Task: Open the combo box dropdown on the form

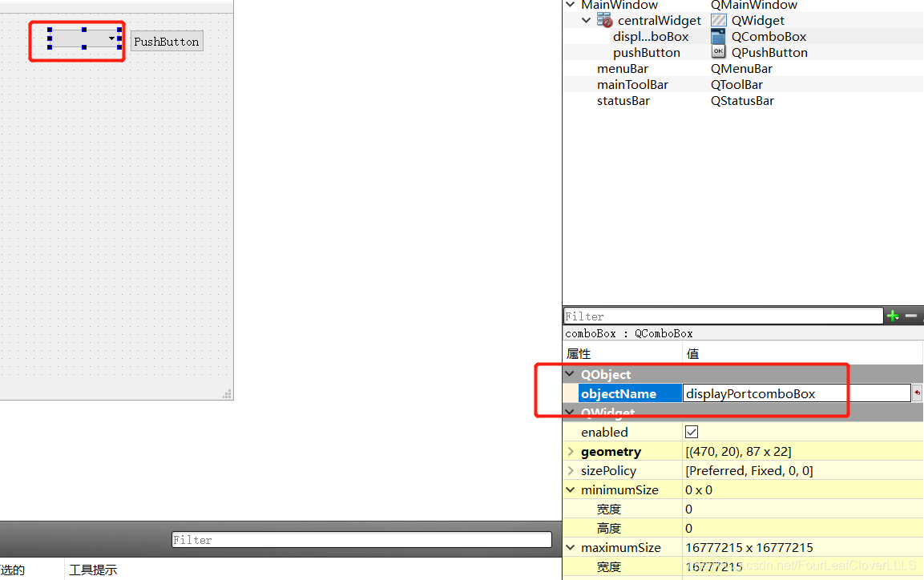Action: pos(111,39)
